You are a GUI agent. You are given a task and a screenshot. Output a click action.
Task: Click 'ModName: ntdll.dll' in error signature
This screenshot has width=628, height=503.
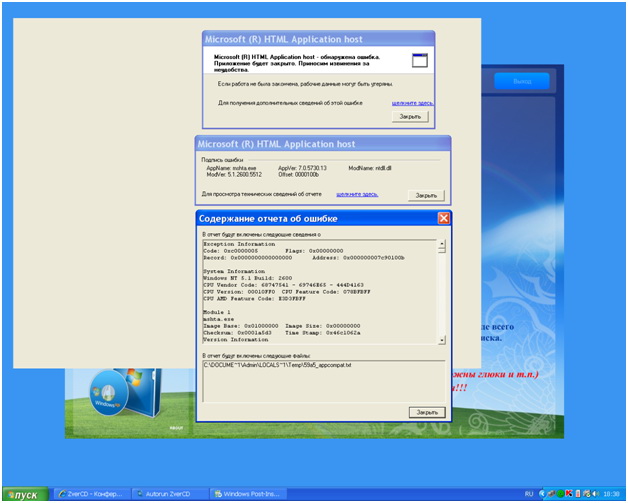[370, 168]
